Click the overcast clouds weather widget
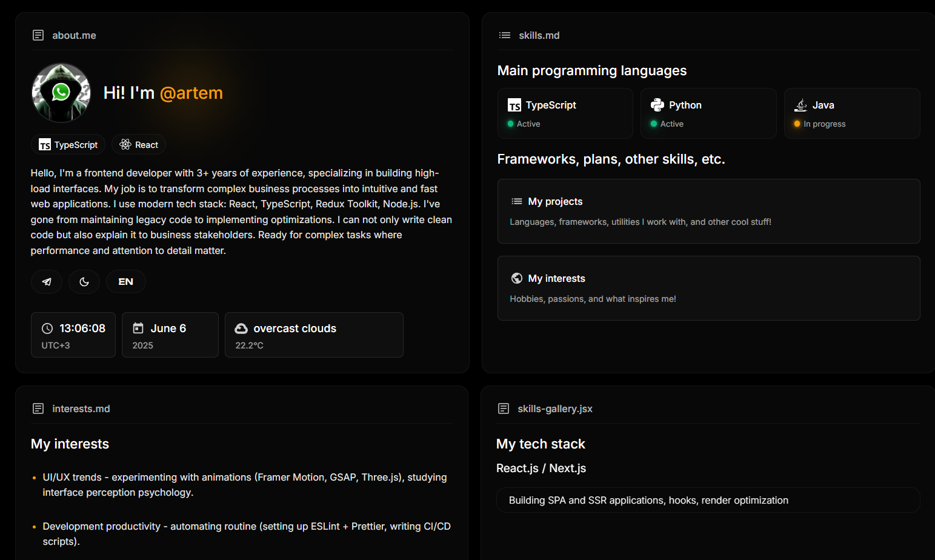The image size is (935, 560). tap(314, 335)
